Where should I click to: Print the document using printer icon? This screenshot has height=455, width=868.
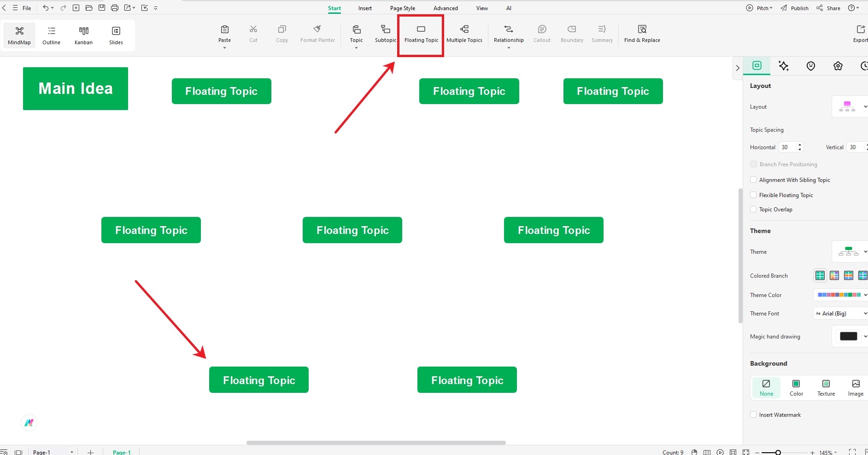click(x=115, y=8)
